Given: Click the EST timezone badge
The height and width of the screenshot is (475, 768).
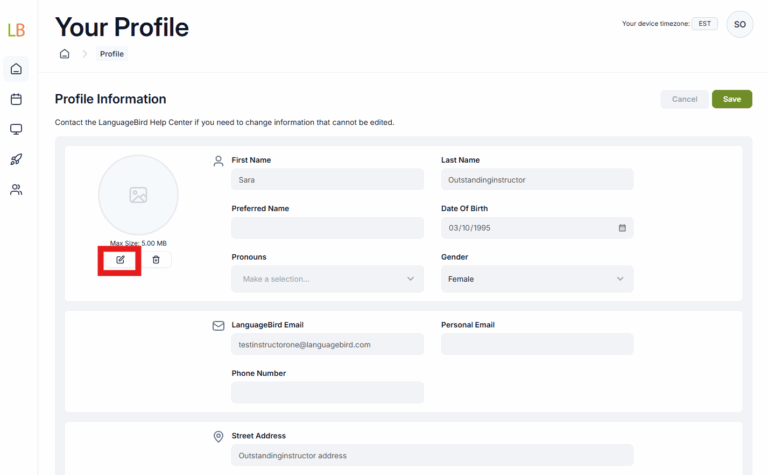Looking at the screenshot, I should coord(705,23).
